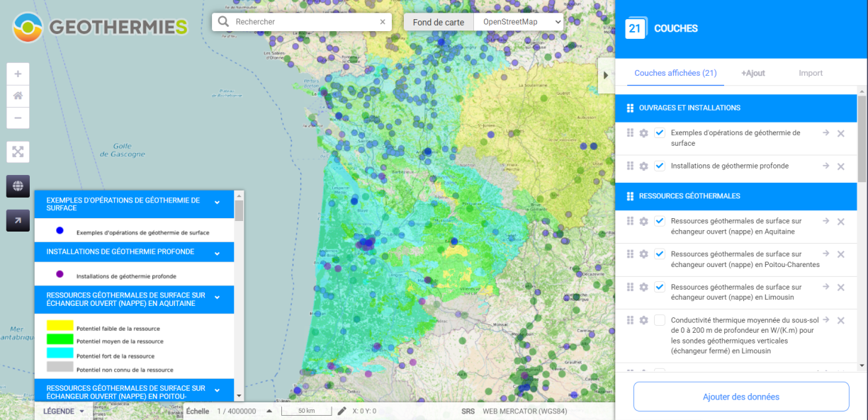The width and height of the screenshot is (868, 420).
Task: Select the globe icon in the left sidebar
Action: tap(18, 186)
